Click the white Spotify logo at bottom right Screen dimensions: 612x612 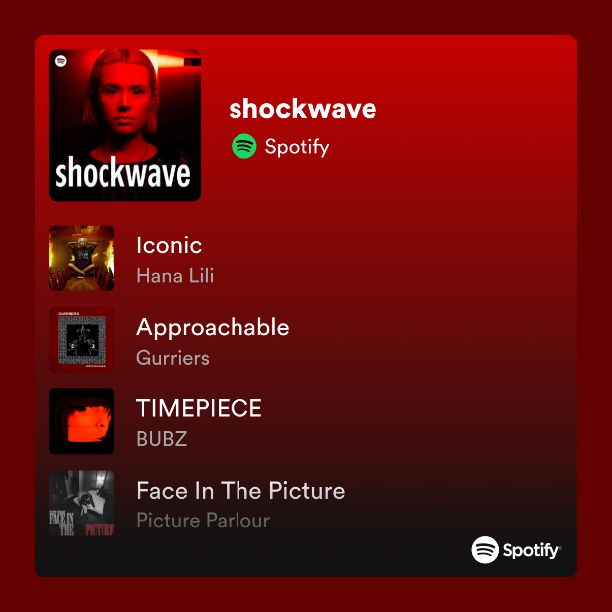click(516, 550)
